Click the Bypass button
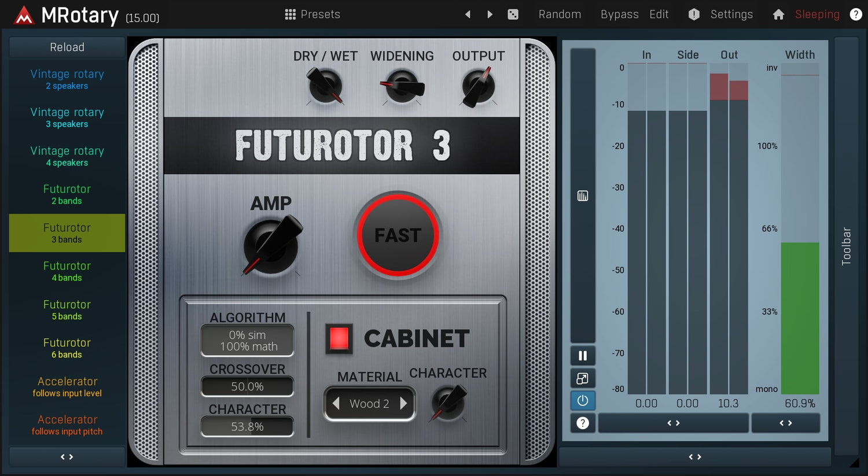Image resolution: width=868 pixels, height=476 pixels. (x=619, y=14)
